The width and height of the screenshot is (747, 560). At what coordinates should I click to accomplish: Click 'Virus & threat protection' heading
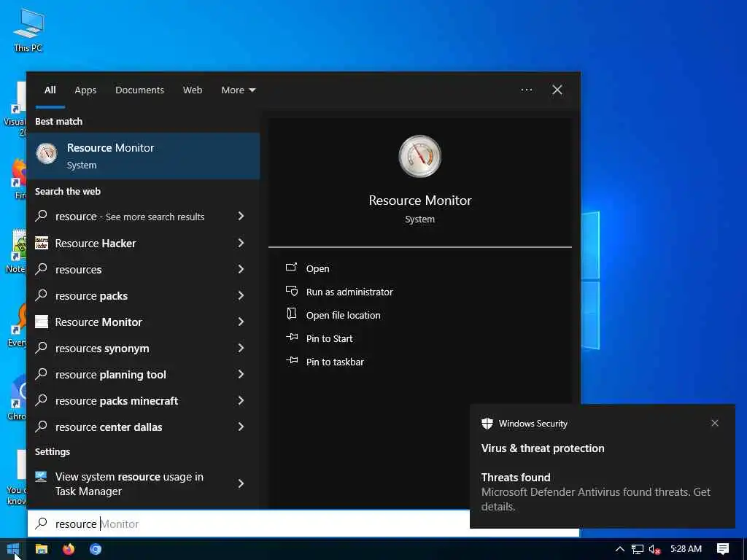coord(543,448)
